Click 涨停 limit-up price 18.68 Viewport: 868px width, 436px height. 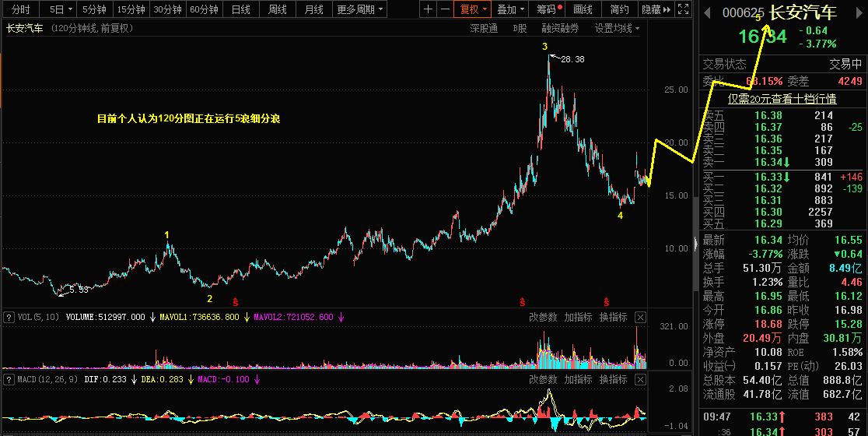coord(768,324)
